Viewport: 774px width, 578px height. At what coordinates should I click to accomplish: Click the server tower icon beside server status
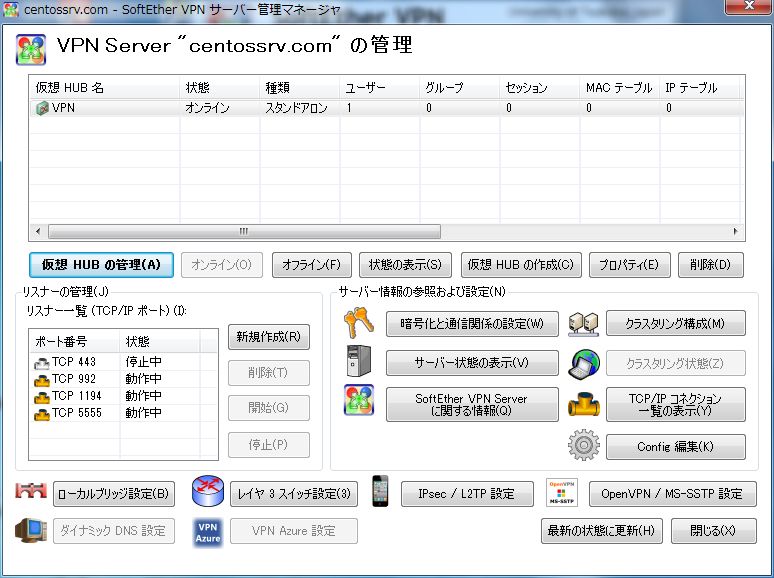click(x=359, y=361)
